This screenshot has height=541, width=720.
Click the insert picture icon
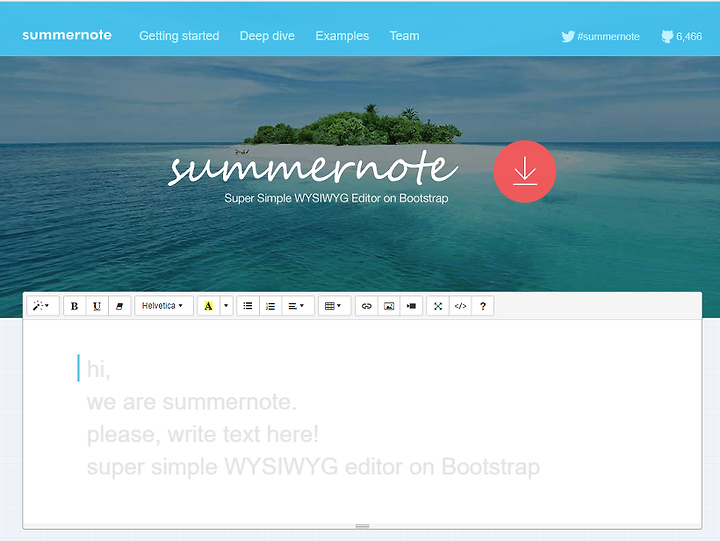pyautogui.click(x=389, y=306)
